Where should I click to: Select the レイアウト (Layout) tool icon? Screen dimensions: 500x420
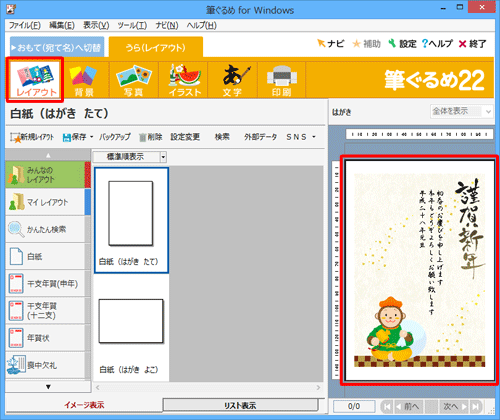(x=35, y=80)
